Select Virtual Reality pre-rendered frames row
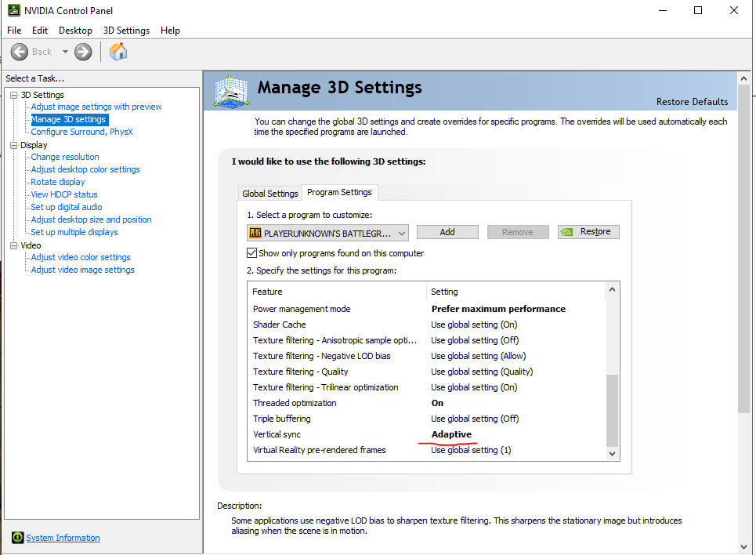Screen dimensions: 756x555 point(427,450)
